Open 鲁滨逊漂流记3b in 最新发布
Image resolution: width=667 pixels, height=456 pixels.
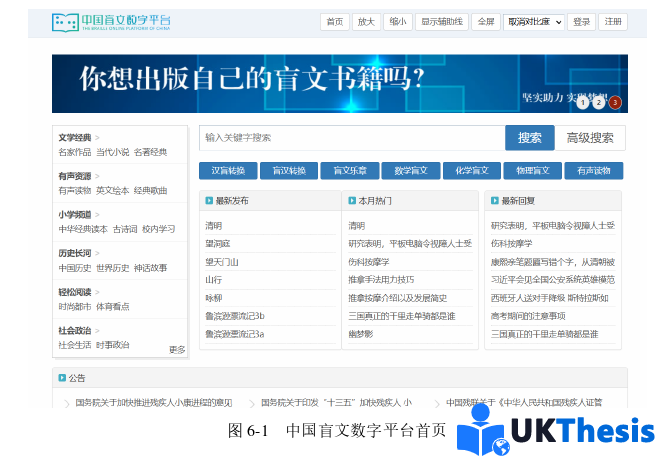coord(235,316)
